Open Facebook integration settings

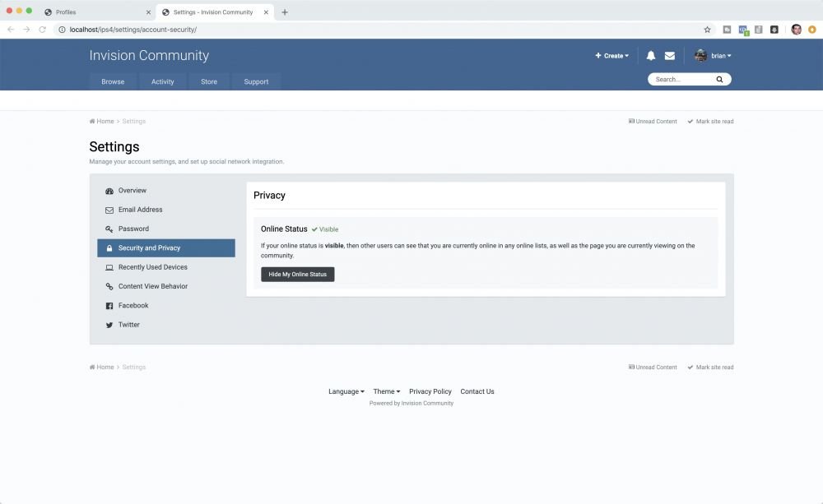166,305
